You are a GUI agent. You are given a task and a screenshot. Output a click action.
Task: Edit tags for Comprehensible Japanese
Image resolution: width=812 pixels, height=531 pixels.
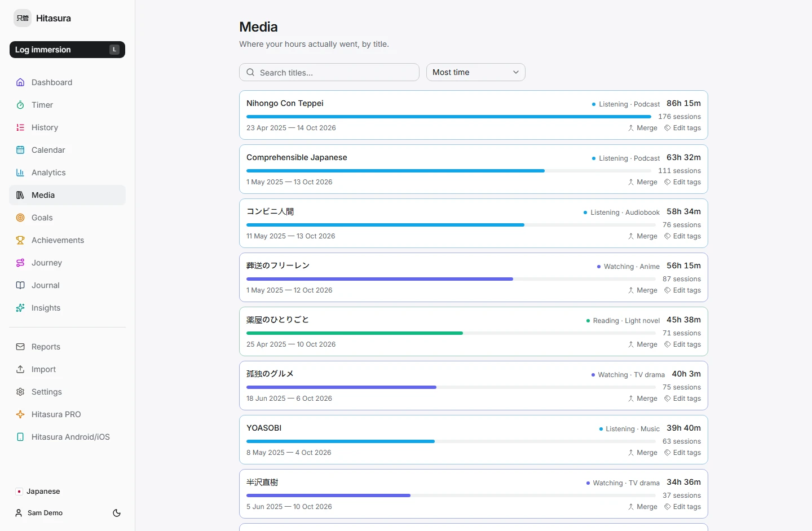coord(682,182)
